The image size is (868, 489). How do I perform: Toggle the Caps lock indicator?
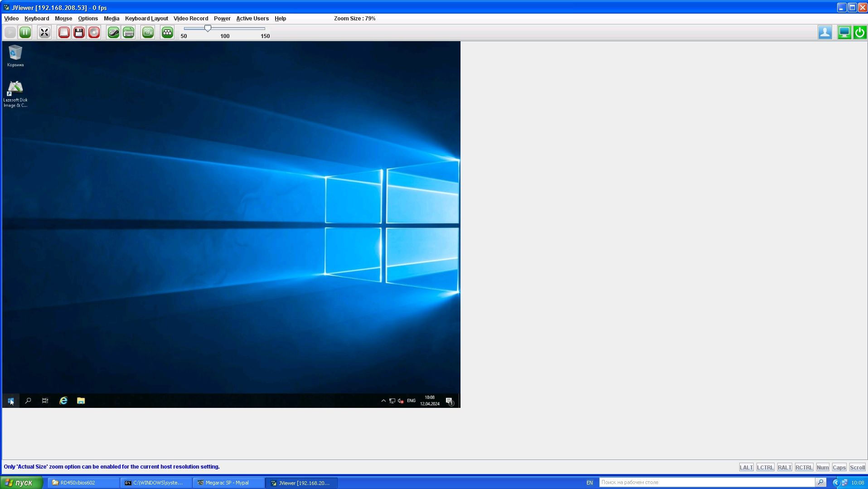(839, 467)
